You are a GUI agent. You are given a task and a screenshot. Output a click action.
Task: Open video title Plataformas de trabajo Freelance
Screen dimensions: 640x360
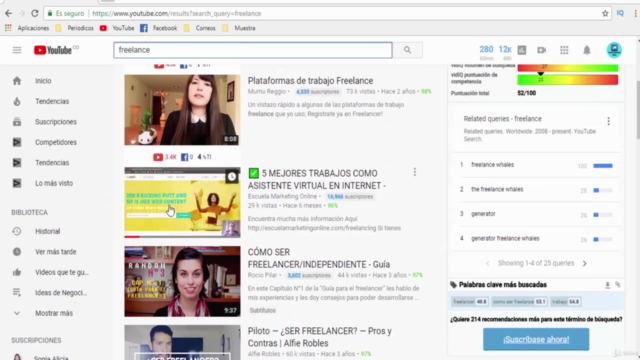[310, 80]
